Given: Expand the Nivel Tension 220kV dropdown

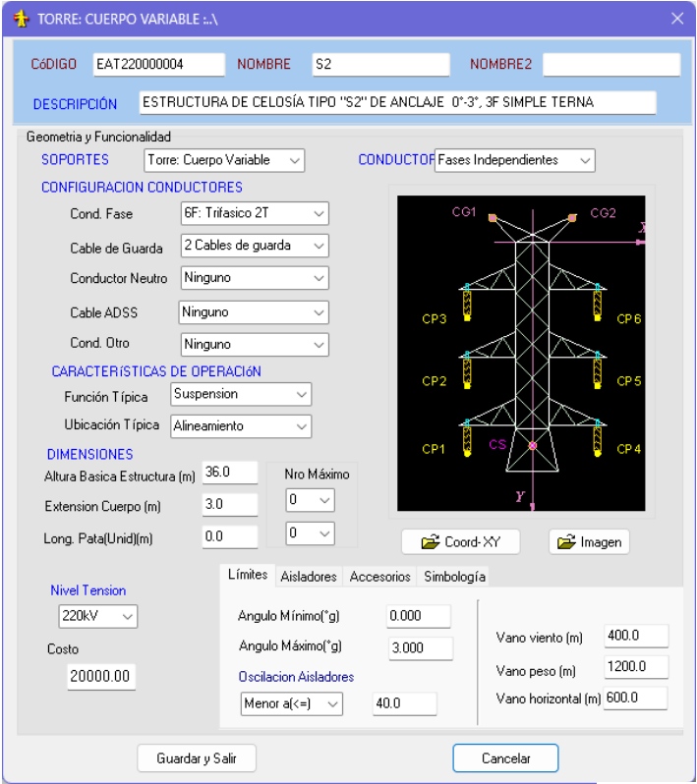Looking at the screenshot, I should [x=98, y=616].
